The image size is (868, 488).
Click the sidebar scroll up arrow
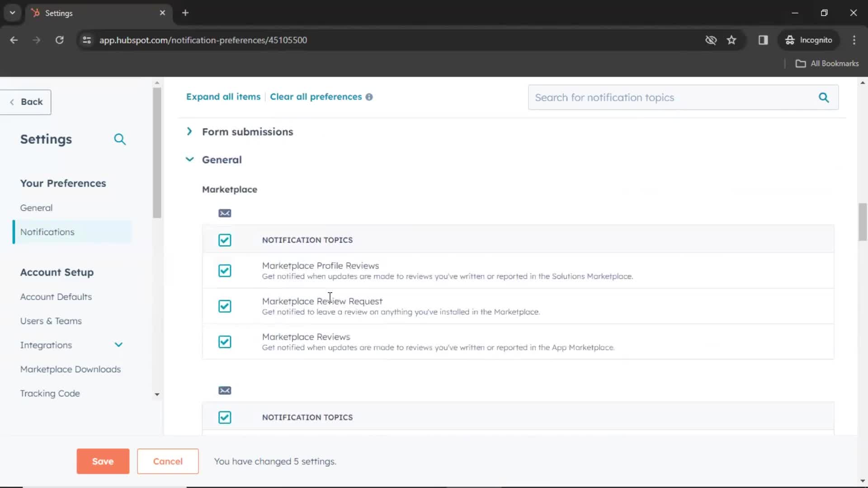coord(157,83)
